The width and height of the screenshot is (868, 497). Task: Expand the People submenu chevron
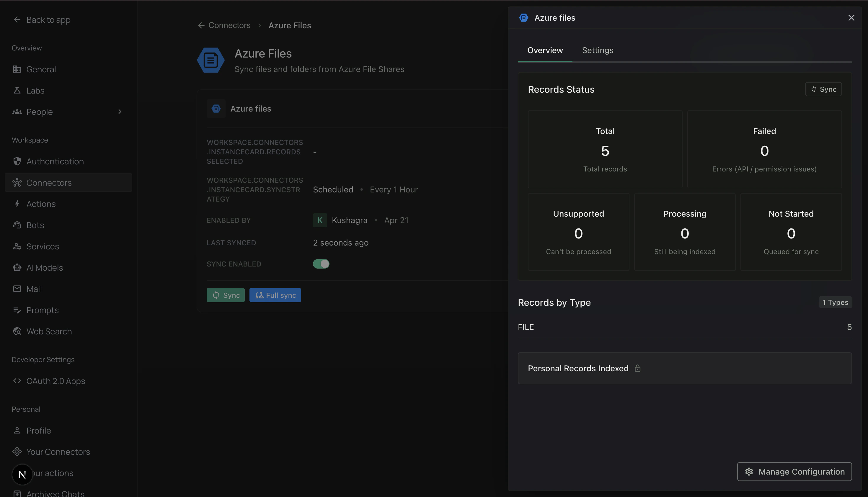120,112
